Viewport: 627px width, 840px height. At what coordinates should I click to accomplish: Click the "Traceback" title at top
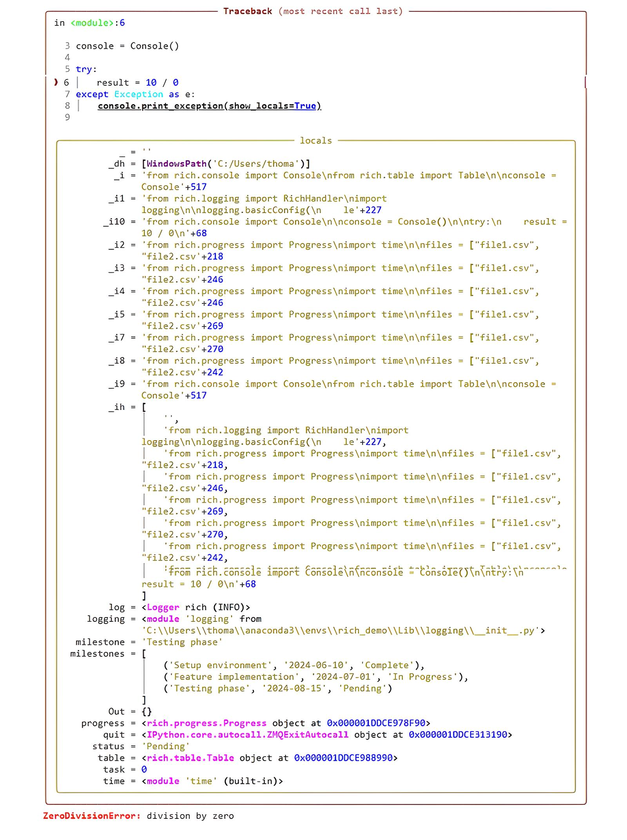[x=248, y=11]
